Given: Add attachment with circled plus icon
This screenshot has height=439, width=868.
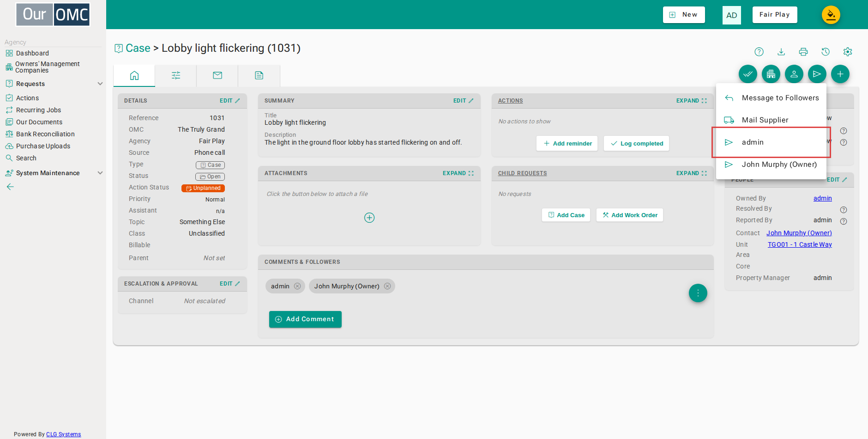Looking at the screenshot, I should (369, 218).
